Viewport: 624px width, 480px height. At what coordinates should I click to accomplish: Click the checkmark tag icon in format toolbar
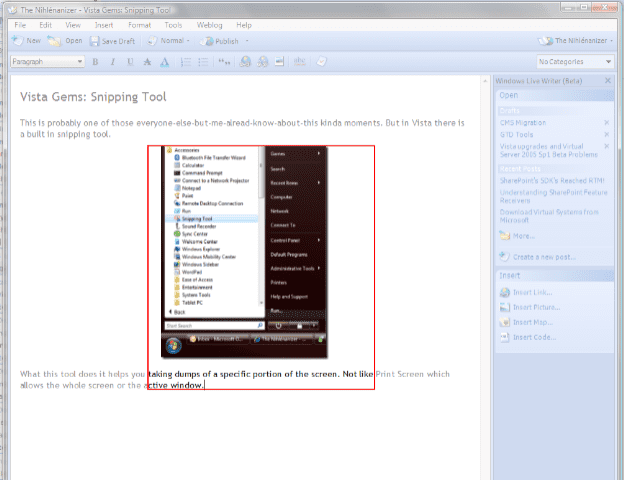point(322,61)
